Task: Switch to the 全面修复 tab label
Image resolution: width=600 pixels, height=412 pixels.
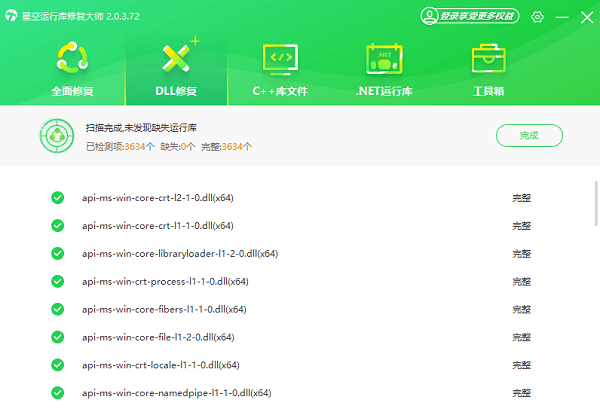Action: [72, 91]
